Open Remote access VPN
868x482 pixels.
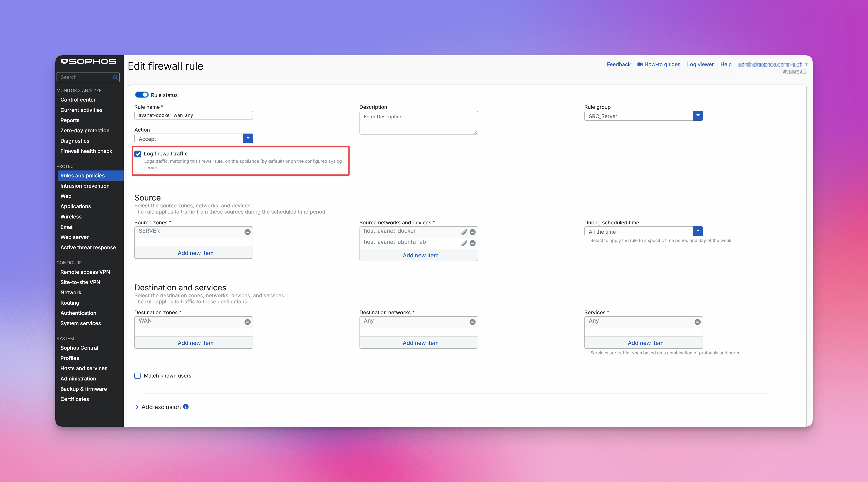pyautogui.click(x=85, y=272)
